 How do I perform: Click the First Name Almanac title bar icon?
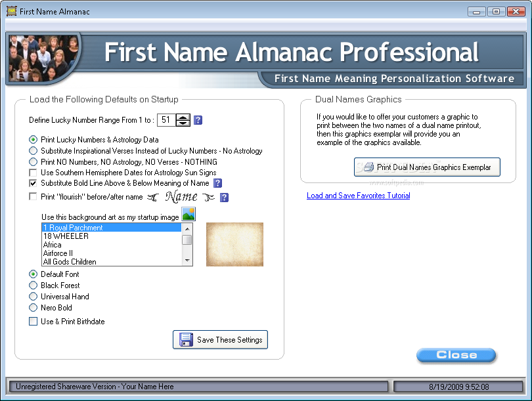pyautogui.click(x=12, y=11)
